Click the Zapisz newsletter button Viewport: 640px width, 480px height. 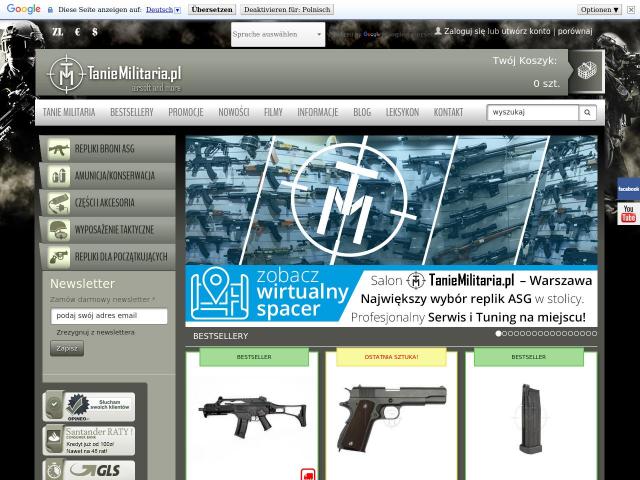point(67,348)
